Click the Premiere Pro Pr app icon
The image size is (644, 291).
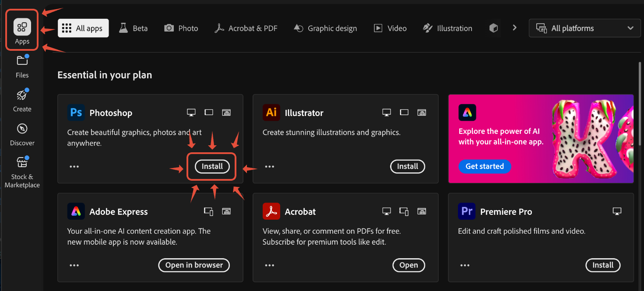click(x=467, y=211)
